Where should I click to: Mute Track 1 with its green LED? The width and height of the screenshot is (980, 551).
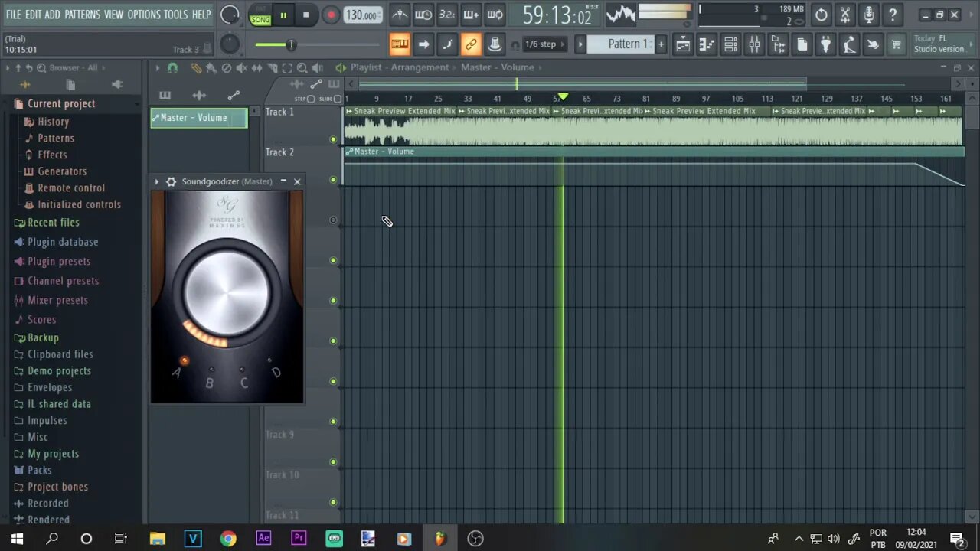click(x=333, y=139)
